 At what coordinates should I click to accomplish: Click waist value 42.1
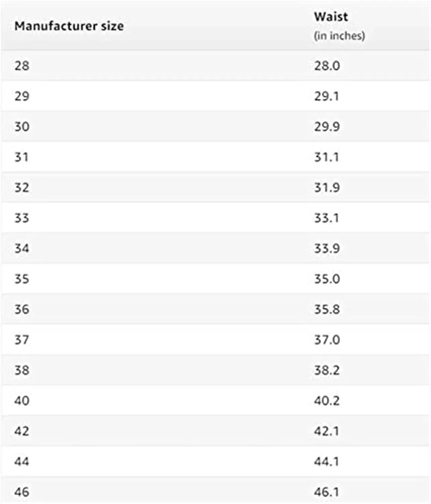327,431
